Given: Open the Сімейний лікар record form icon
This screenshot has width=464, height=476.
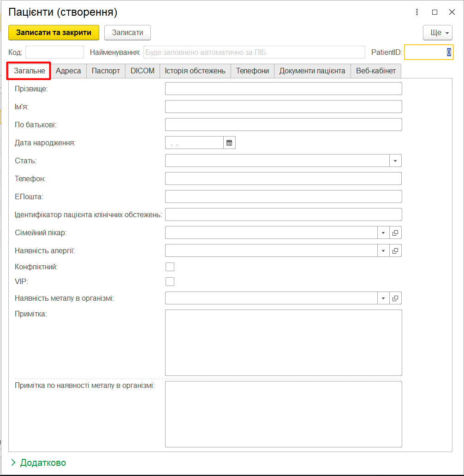Looking at the screenshot, I should pyautogui.click(x=395, y=233).
